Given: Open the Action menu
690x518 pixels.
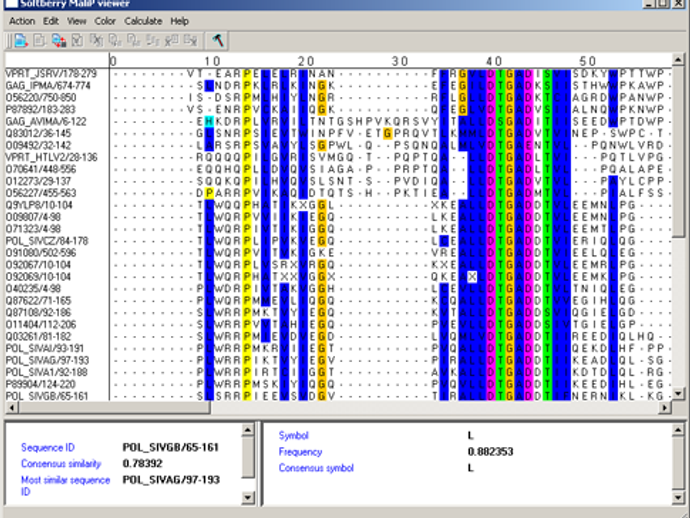Looking at the screenshot, I should 22,21.
